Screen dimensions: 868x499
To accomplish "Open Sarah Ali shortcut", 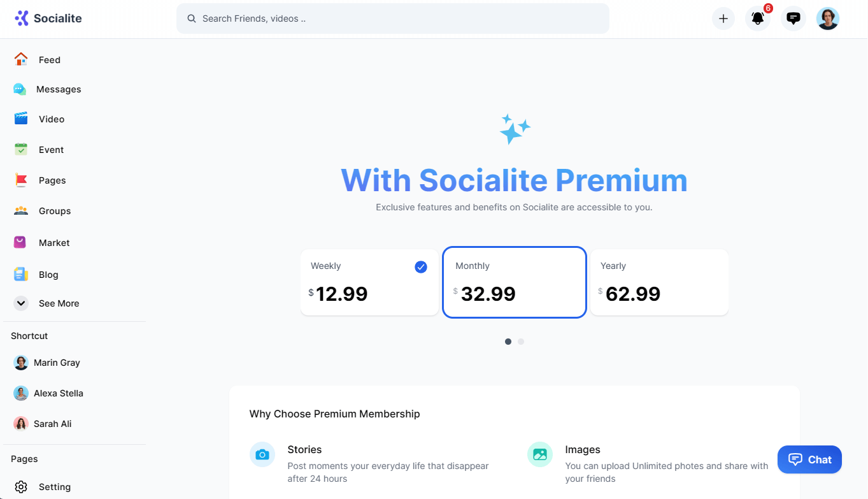I will coord(52,424).
